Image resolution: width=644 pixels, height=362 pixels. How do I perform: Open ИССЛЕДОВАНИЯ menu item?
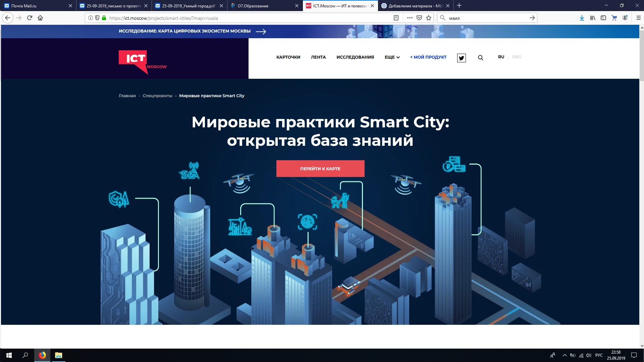(355, 57)
